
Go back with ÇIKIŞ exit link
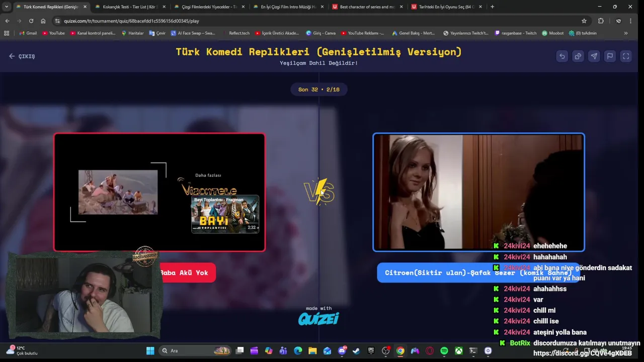[22, 56]
